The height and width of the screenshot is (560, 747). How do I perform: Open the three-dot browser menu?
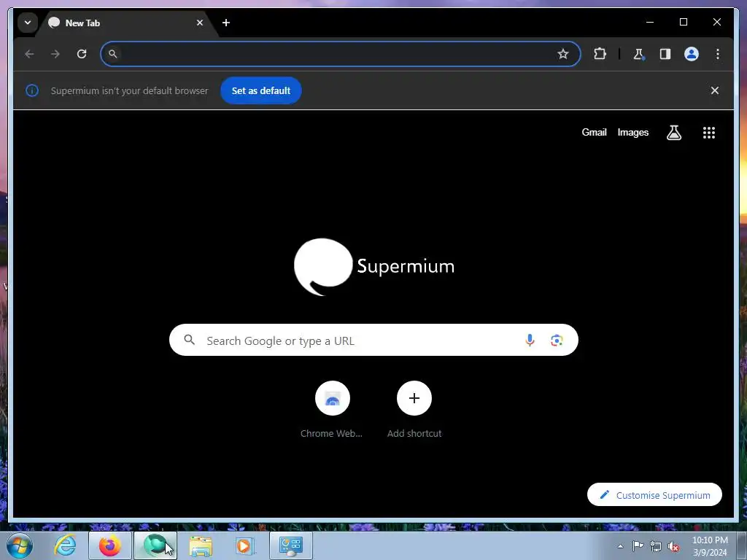718,54
